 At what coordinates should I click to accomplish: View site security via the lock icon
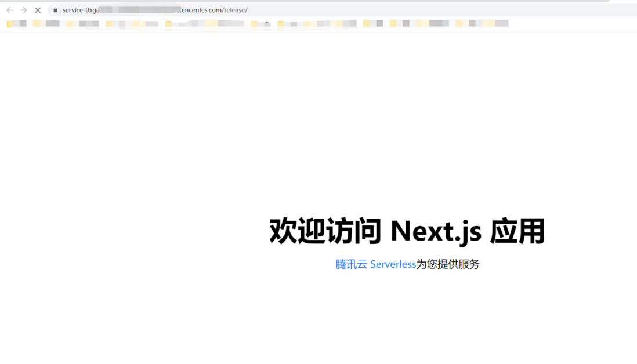click(x=55, y=10)
